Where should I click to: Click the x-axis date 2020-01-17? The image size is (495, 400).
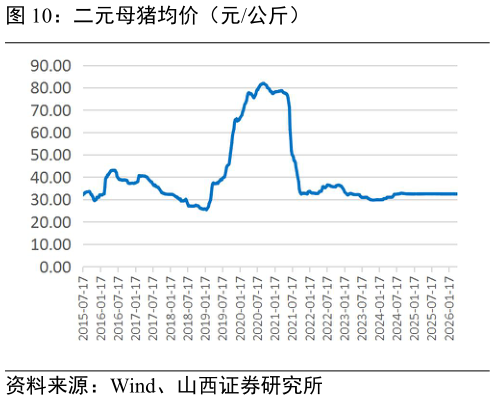[240, 308]
